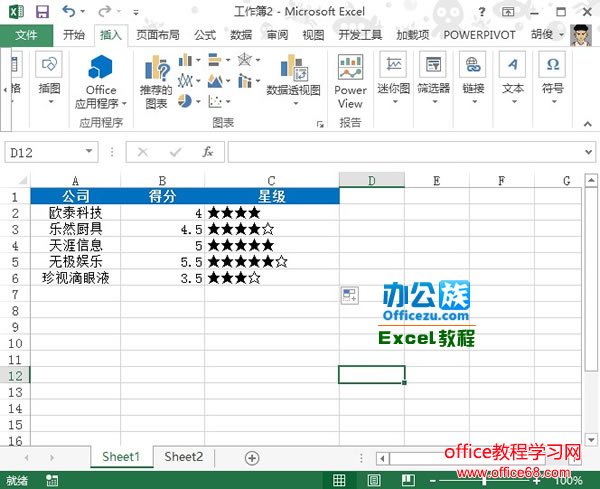Image resolution: width=600 pixels, height=489 pixels.
Task: Click the user profile avatar picture
Action: point(580,35)
